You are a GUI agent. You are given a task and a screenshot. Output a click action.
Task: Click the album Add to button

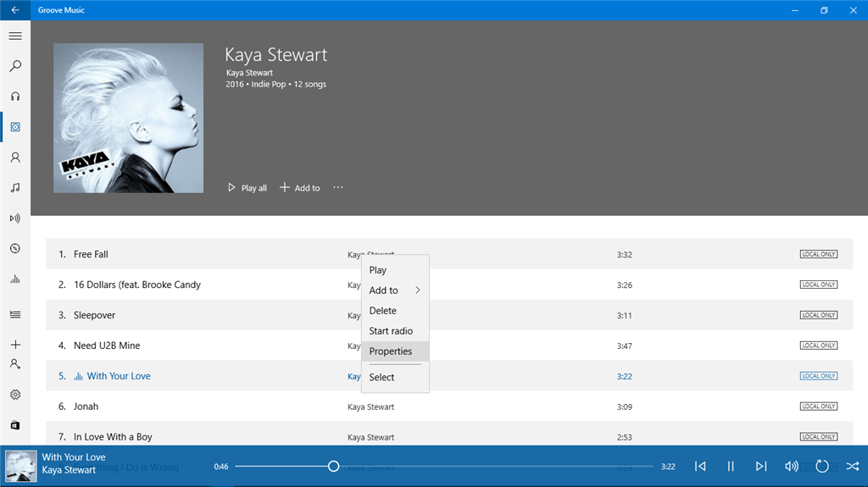(x=299, y=188)
